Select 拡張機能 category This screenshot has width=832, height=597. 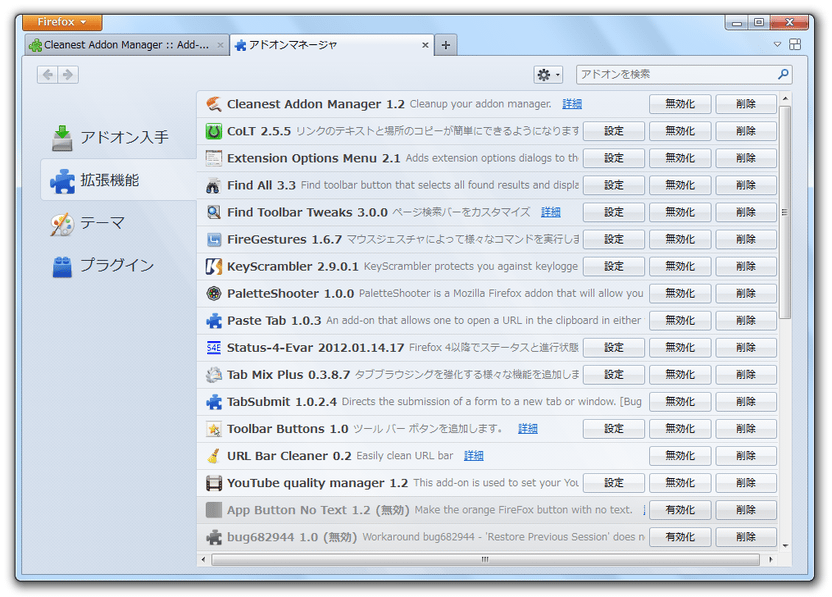(119, 180)
